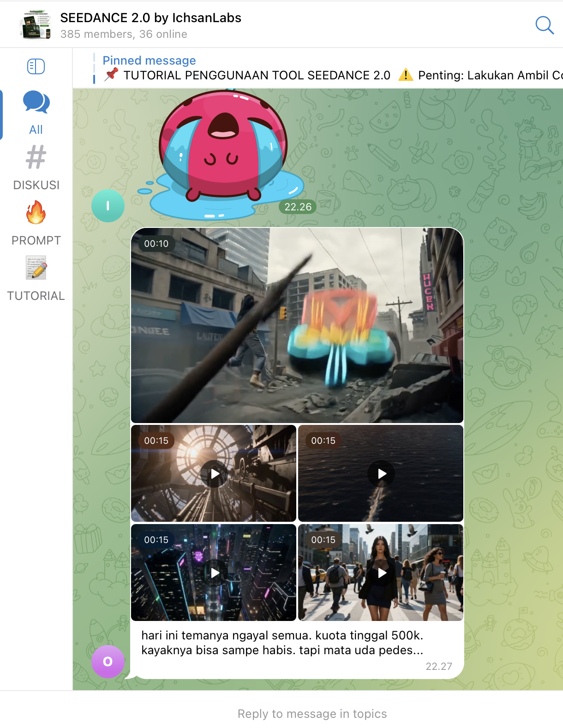Play the 00:15 spaceship tunnel video
The image size is (563, 728).
pyautogui.click(x=214, y=473)
